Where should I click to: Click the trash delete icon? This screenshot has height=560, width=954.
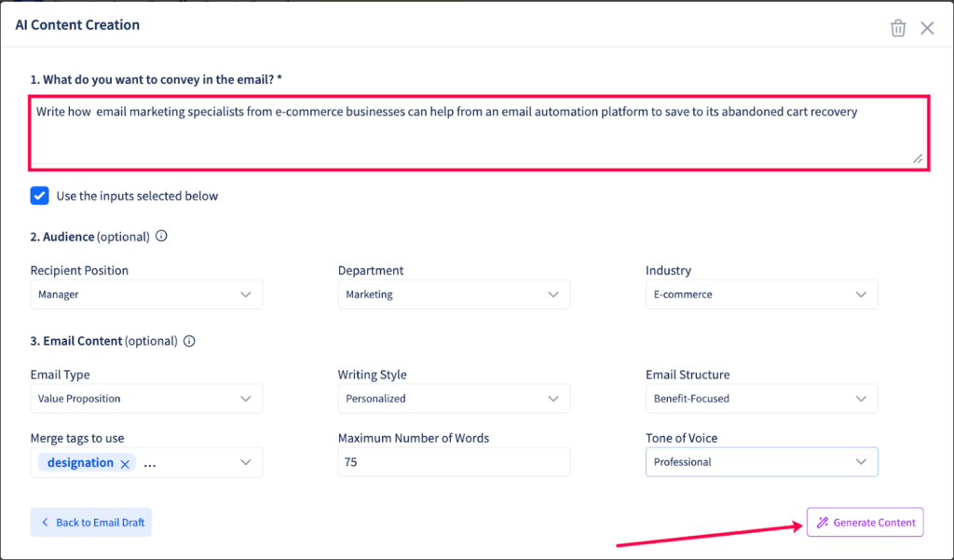tap(897, 28)
